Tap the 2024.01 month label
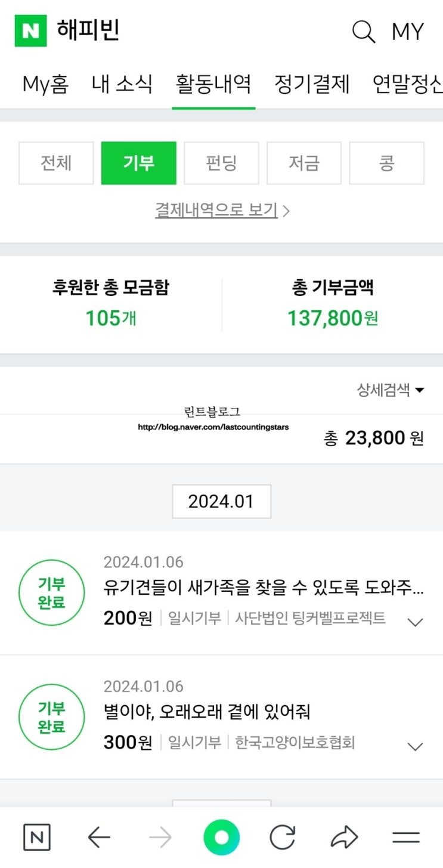 (x=221, y=501)
